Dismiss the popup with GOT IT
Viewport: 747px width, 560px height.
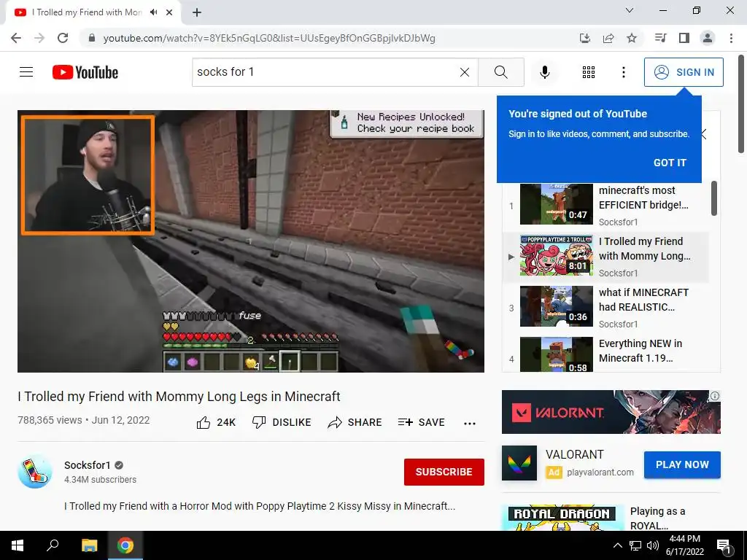pyautogui.click(x=670, y=163)
